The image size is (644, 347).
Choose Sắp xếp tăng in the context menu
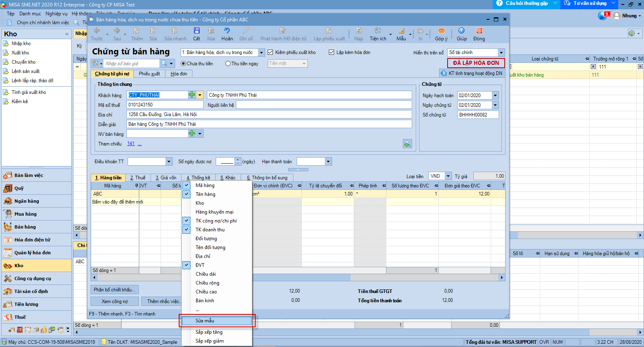217,332
